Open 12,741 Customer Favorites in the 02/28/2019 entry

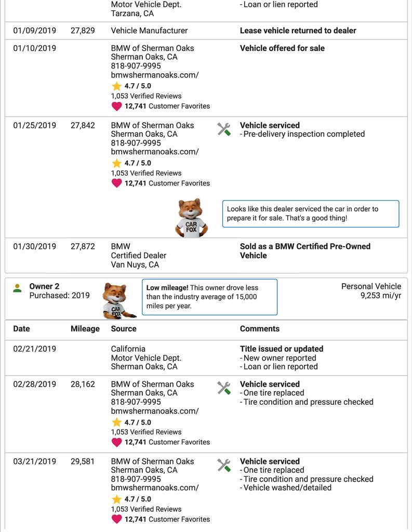167,442
